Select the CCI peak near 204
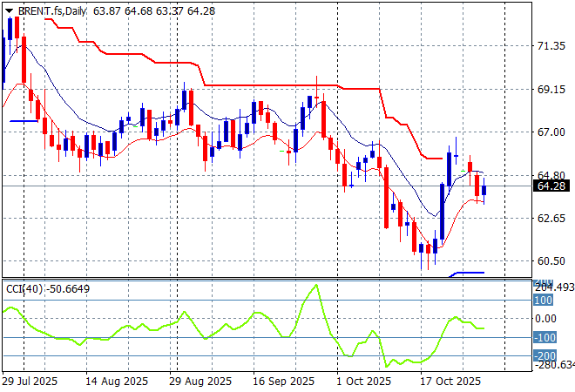The height and width of the screenshot is (392, 575). (316, 285)
